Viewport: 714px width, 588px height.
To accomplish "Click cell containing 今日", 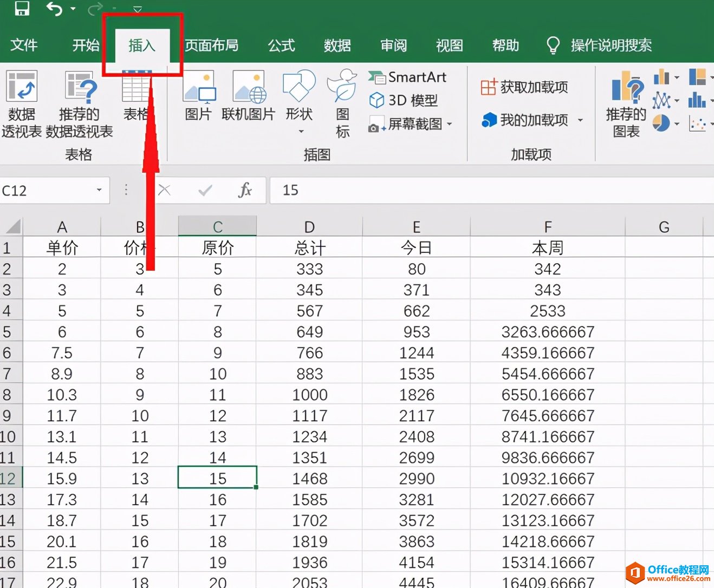I will [x=416, y=247].
